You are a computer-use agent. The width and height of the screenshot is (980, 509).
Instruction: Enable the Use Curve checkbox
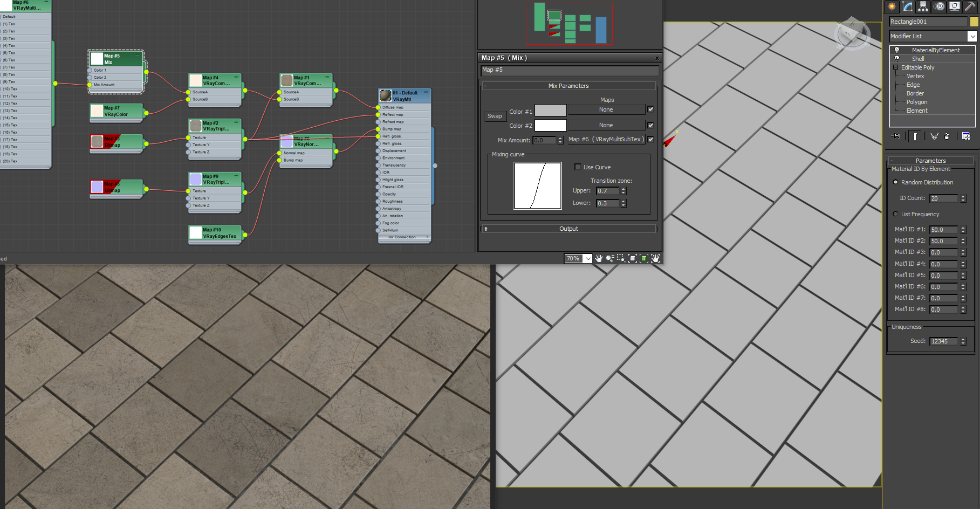pos(578,167)
